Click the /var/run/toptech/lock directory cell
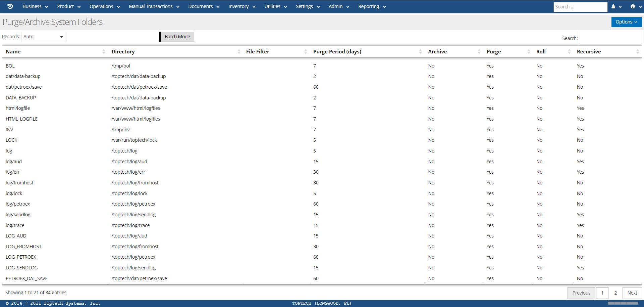Image resolution: width=644 pixels, height=307 pixels. (134, 140)
